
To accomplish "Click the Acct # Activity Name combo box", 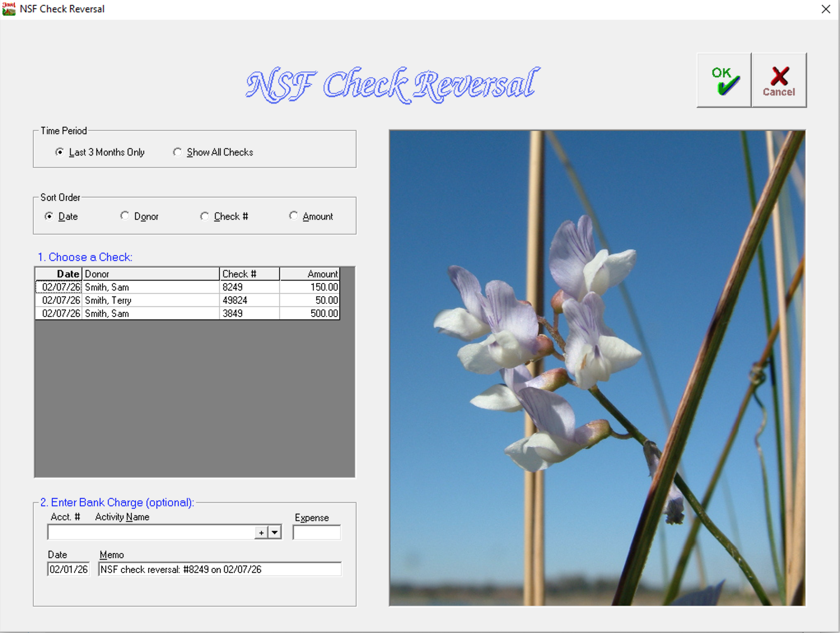I will [150, 533].
